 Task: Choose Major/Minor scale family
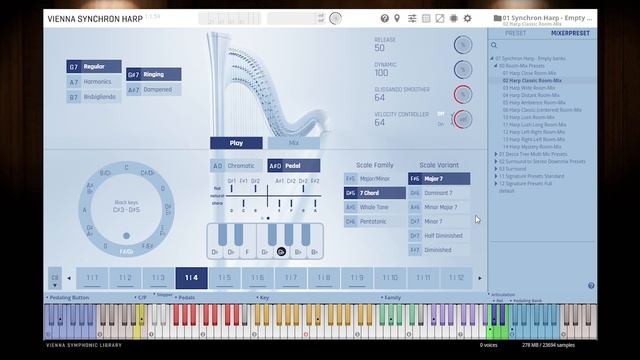(375, 179)
